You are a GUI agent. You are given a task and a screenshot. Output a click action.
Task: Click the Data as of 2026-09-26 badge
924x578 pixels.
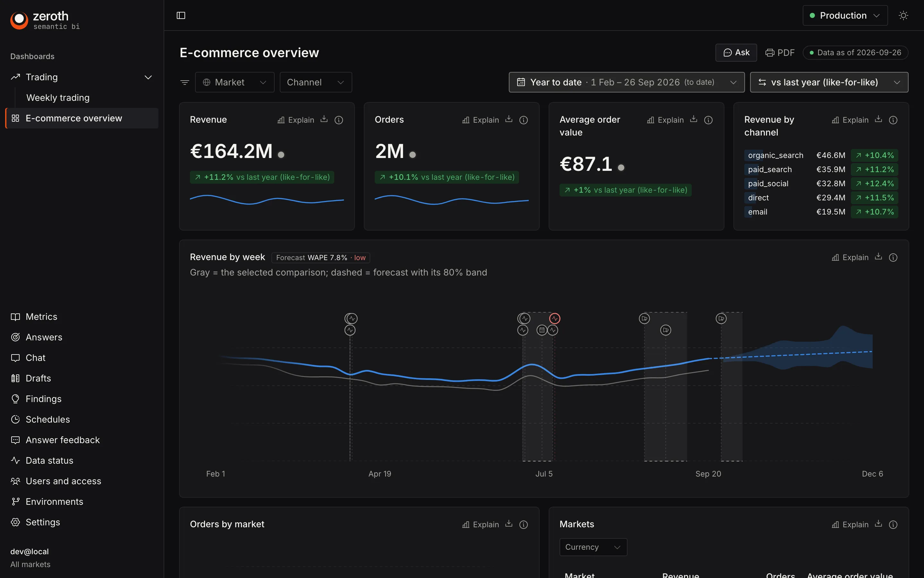click(855, 52)
